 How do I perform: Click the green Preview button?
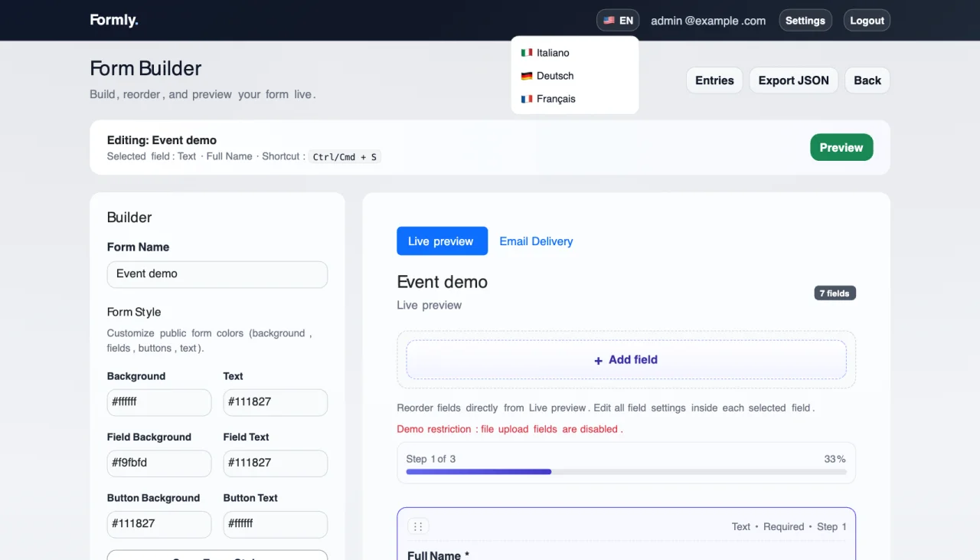pos(841,147)
